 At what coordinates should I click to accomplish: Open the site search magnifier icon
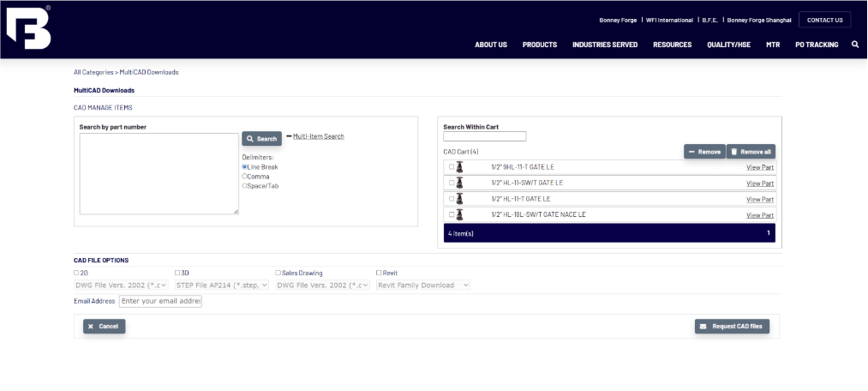[855, 45]
